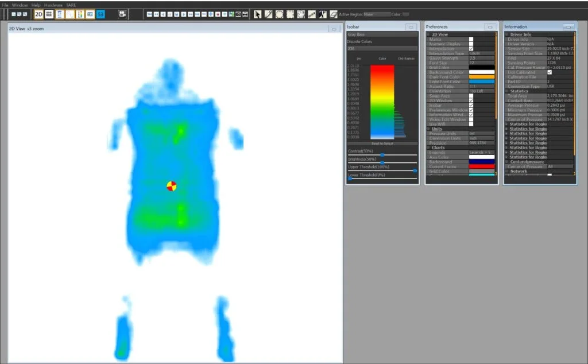Click the Reset to Default button
Image resolution: width=588 pixels, height=364 pixels.
click(382, 143)
